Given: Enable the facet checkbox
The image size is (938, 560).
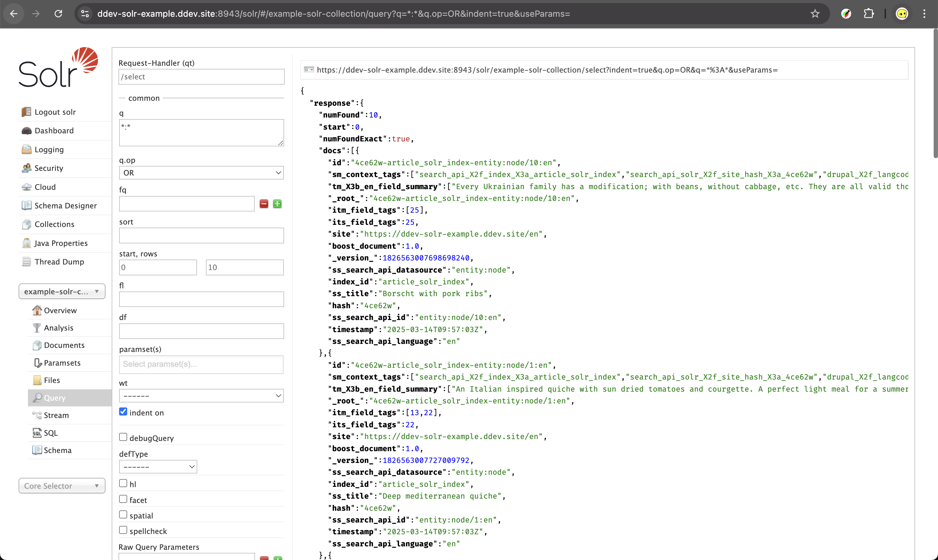Looking at the screenshot, I should [123, 499].
